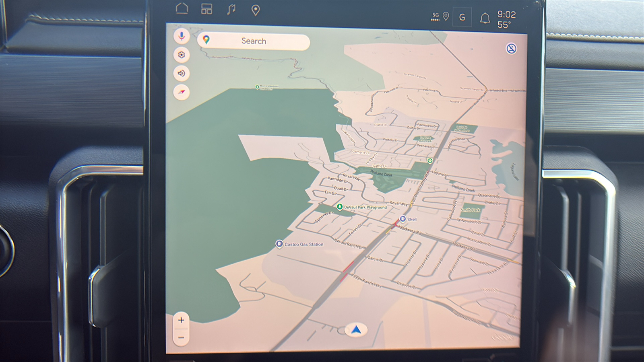Open the notifications bell
The image size is (644, 362).
[x=485, y=18]
